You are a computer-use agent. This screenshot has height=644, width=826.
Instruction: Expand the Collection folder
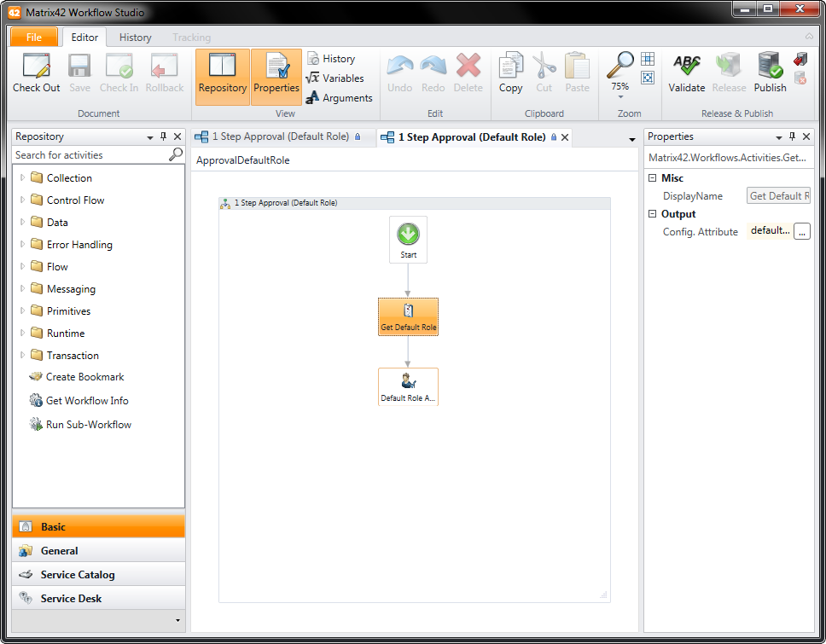pyautogui.click(x=22, y=178)
